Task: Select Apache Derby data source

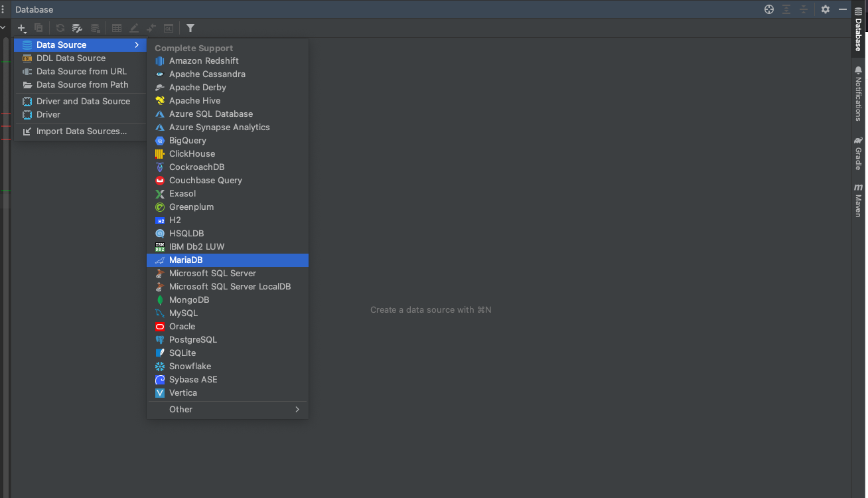Action: click(x=228, y=88)
